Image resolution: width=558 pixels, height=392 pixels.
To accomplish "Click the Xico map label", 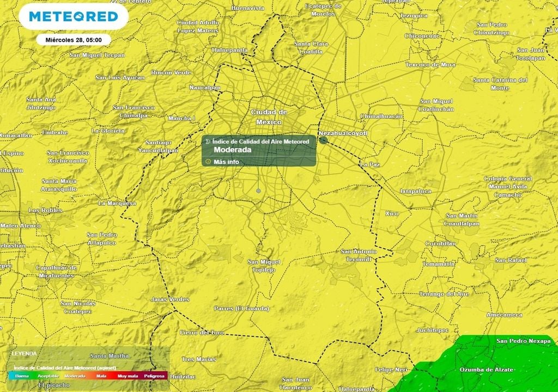I will (x=392, y=213).
